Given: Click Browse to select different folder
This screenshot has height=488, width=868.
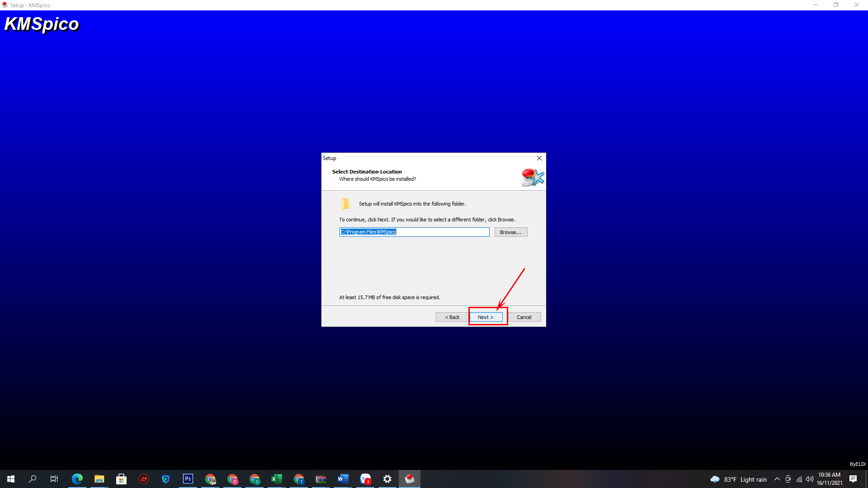Looking at the screenshot, I should coord(510,232).
